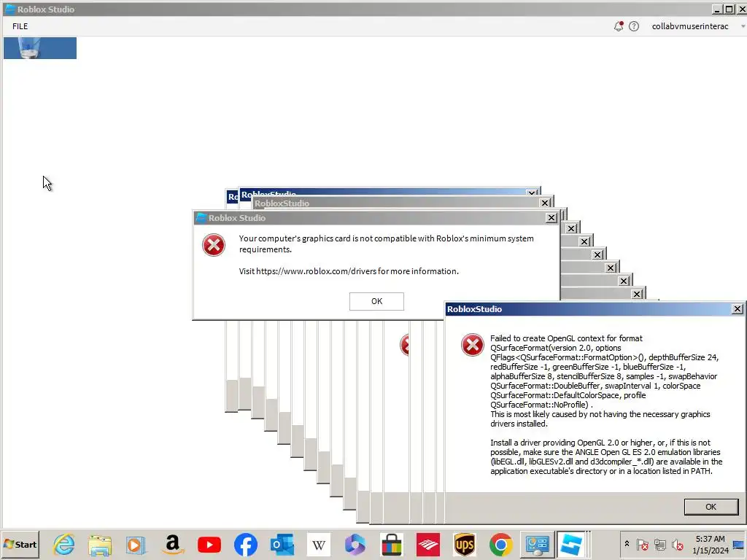747x560 pixels.
Task: Switch to the Roblox Studio taskbar item
Action: [x=571, y=545]
